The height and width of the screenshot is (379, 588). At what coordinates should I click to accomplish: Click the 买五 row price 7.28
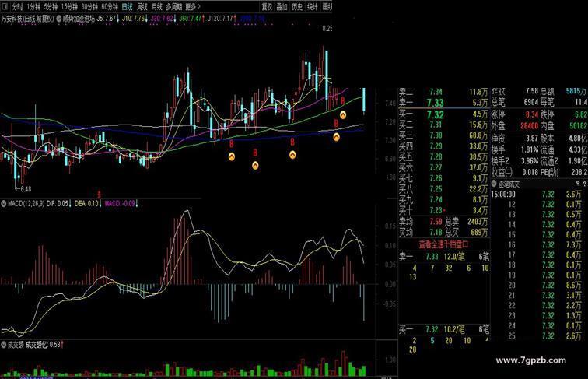coord(436,157)
